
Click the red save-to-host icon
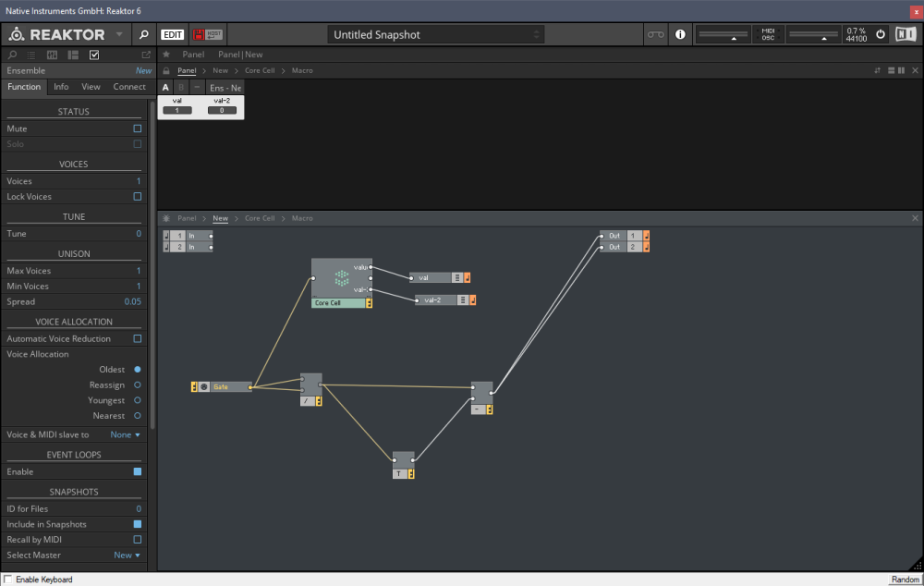click(x=199, y=35)
